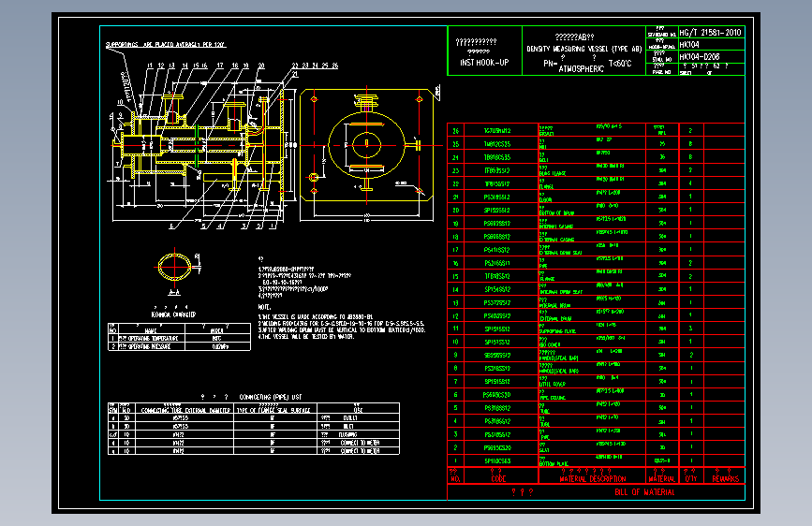
Task: Click the 'HG/T 21581-2010' standard number
Action: click(x=710, y=32)
